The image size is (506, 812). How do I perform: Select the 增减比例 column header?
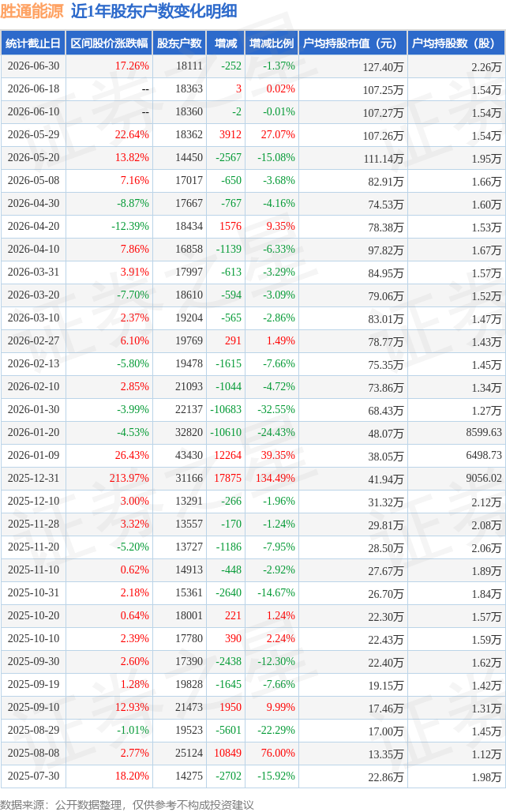click(x=272, y=43)
